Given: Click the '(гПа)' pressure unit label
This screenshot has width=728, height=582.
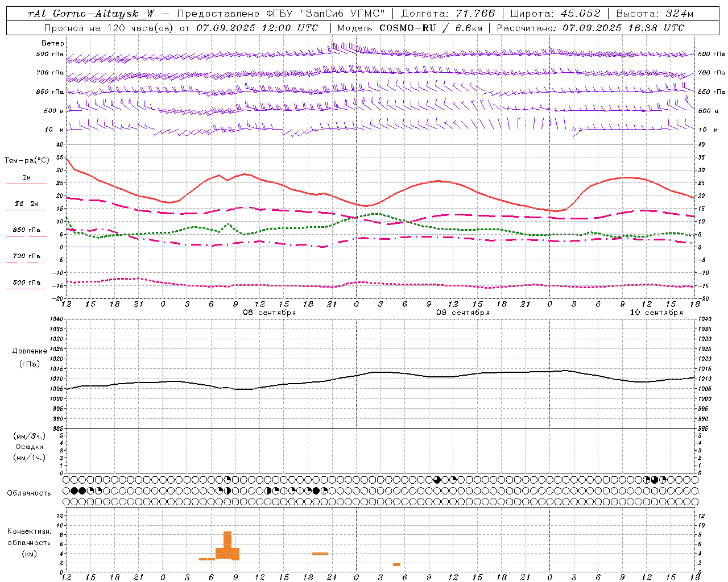Looking at the screenshot, I should click(x=30, y=364).
